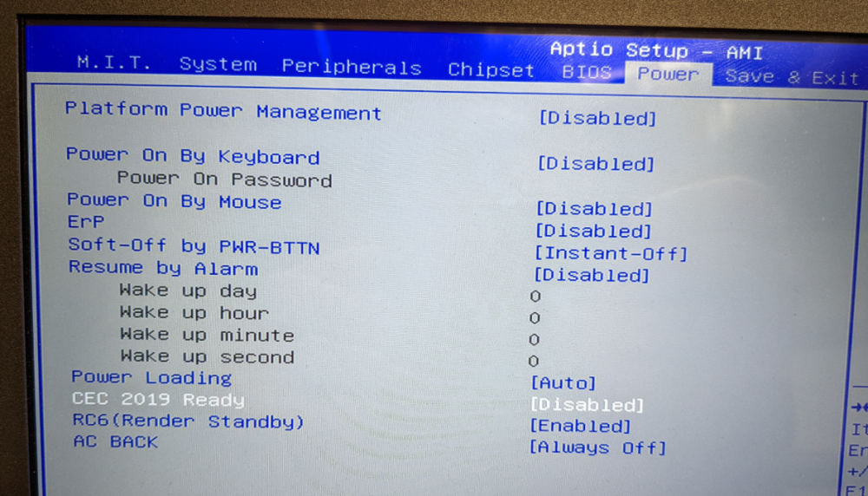Viewport: 868px width, 496px height.
Task: Go to the Peripherals tab
Action: [352, 67]
